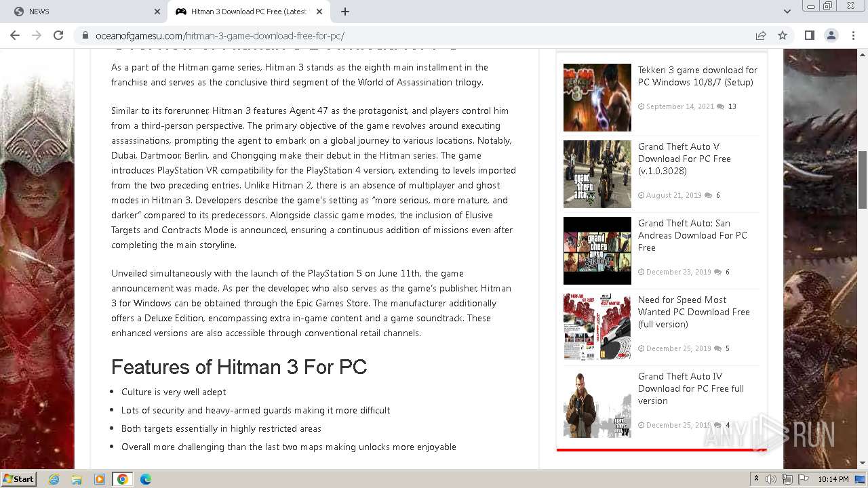Close the Hitman 3 Download tab
The width and height of the screenshot is (868, 488).
click(x=319, y=12)
